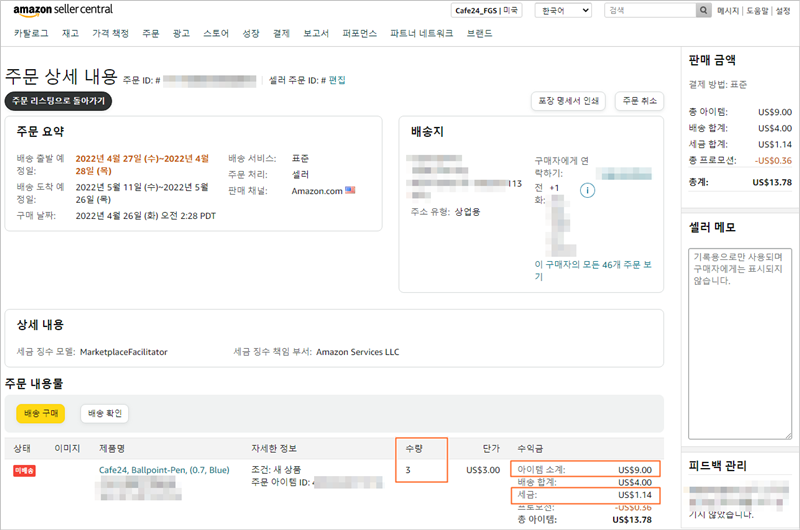Click 주문 리스팅으로 돌아가기 button
The height and width of the screenshot is (530, 800).
58,101
